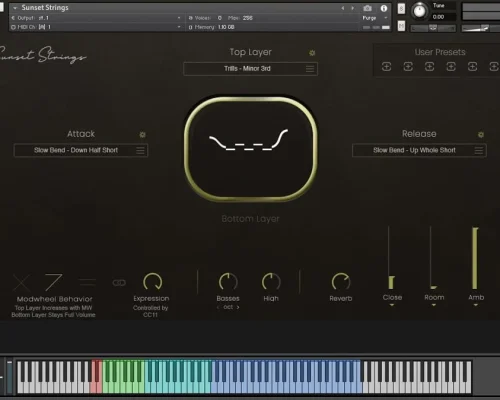Open the Release gear settings

[481, 134]
